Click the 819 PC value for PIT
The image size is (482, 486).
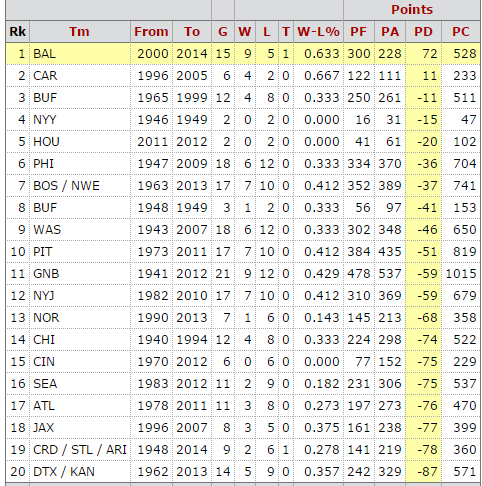point(465,252)
